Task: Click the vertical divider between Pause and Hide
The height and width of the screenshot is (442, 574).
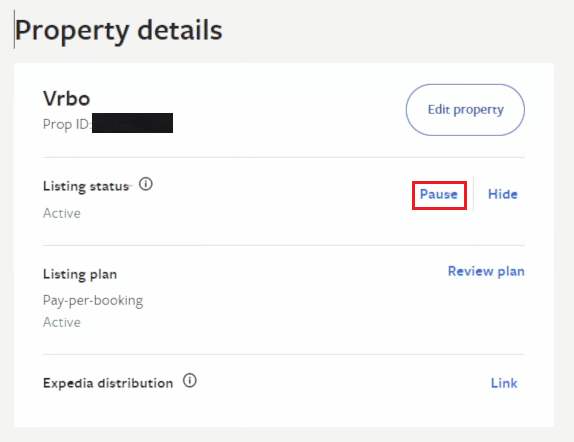Action: tap(473, 194)
